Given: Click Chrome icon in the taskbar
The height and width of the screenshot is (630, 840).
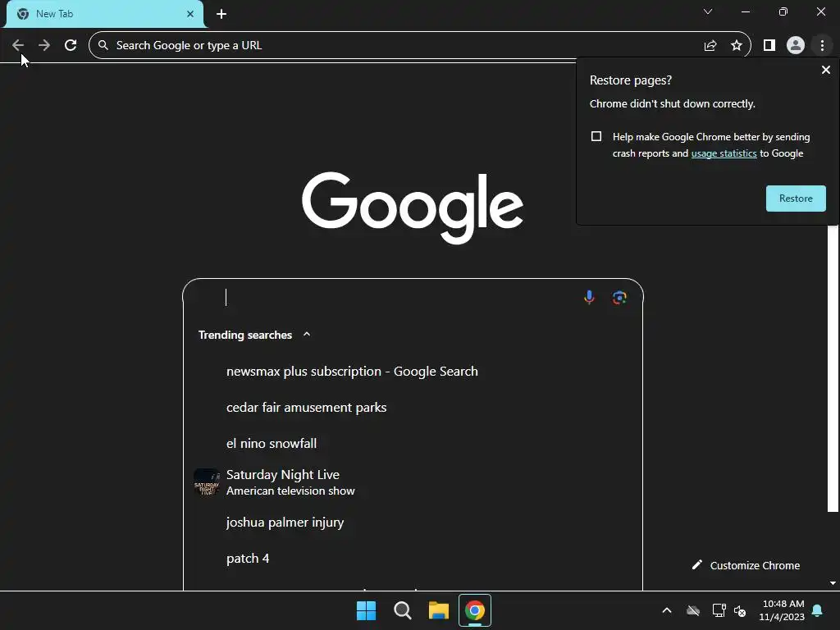Looking at the screenshot, I should tap(475, 610).
